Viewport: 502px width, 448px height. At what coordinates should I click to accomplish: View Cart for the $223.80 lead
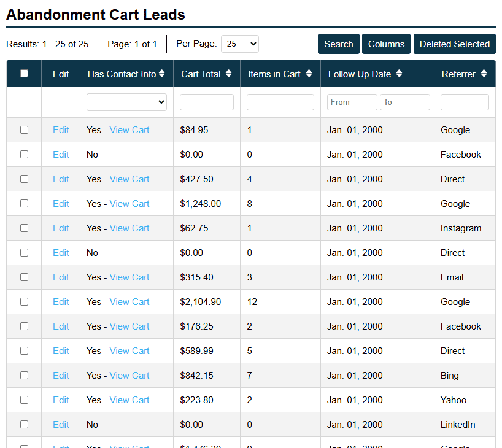point(129,400)
